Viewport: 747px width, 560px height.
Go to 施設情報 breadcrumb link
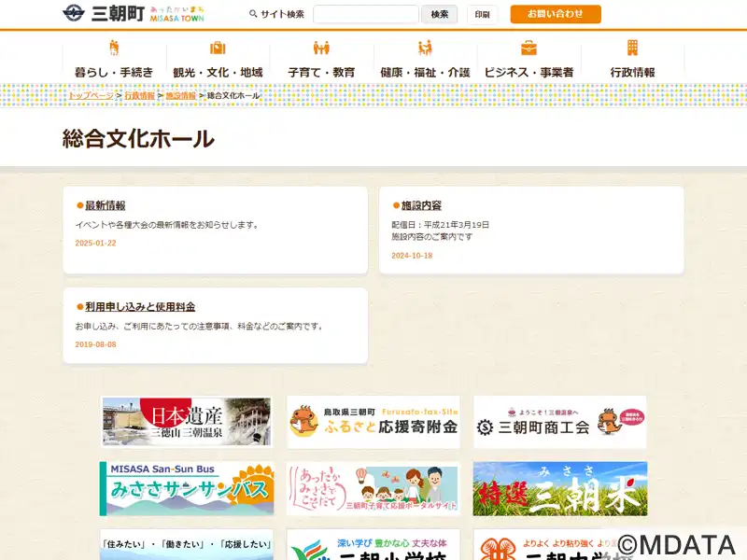coord(180,96)
